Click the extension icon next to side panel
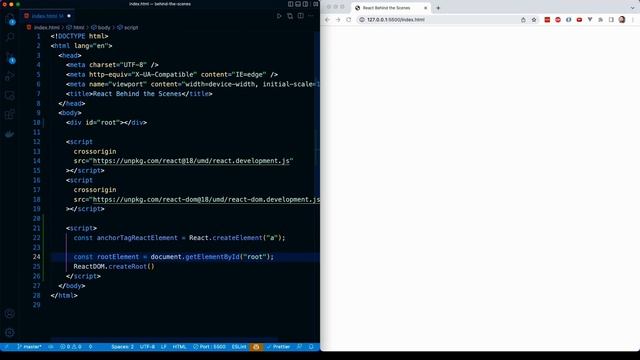This screenshot has width=640, height=360. [x=600, y=20]
